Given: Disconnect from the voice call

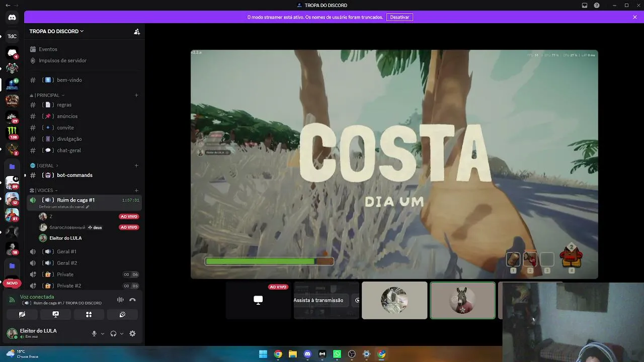Looking at the screenshot, I should (132, 300).
